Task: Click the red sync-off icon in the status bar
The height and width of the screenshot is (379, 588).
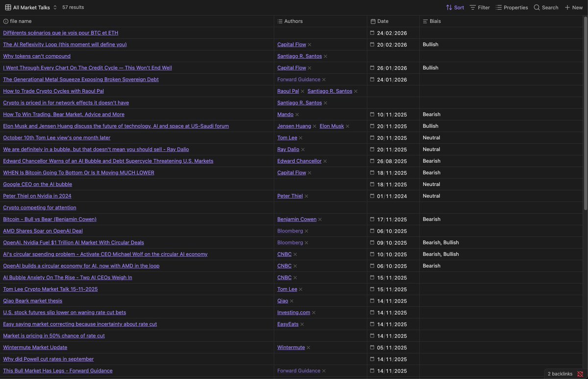Action: tap(580, 374)
